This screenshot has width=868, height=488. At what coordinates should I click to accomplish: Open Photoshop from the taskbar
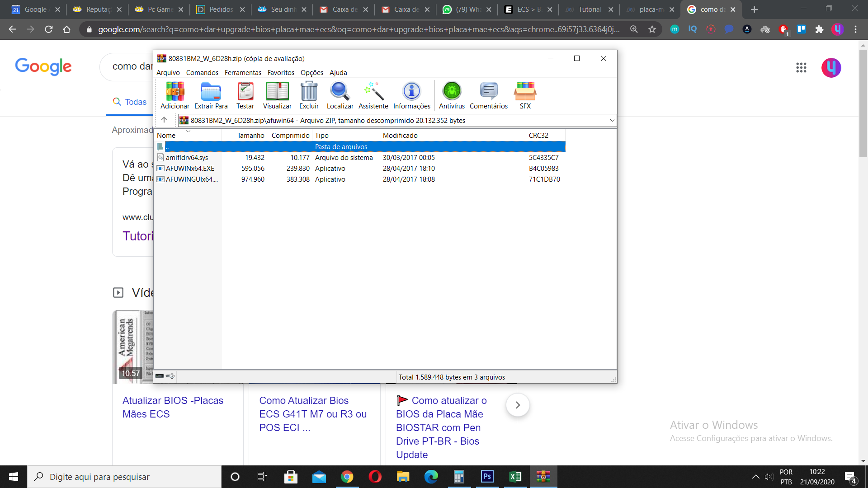click(x=487, y=477)
